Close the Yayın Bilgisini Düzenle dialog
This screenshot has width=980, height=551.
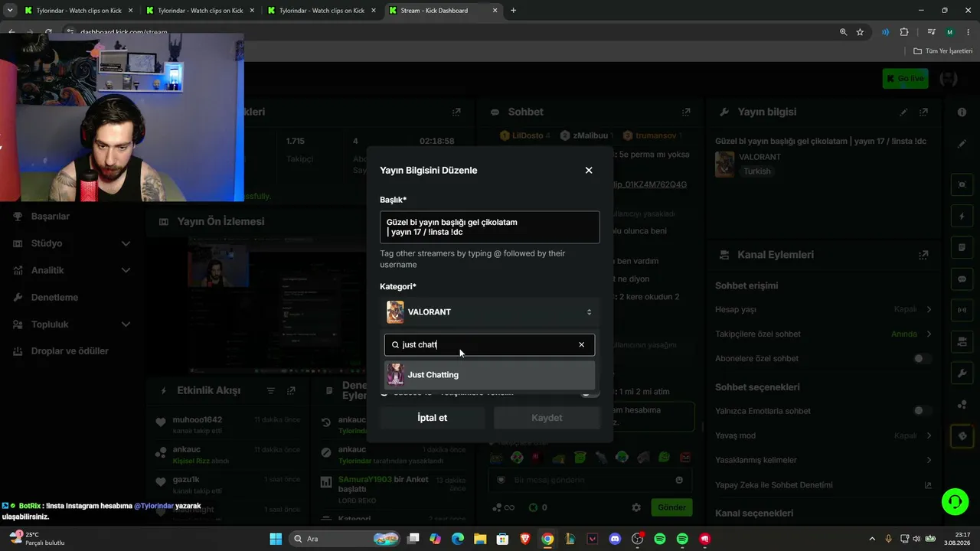(589, 170)
